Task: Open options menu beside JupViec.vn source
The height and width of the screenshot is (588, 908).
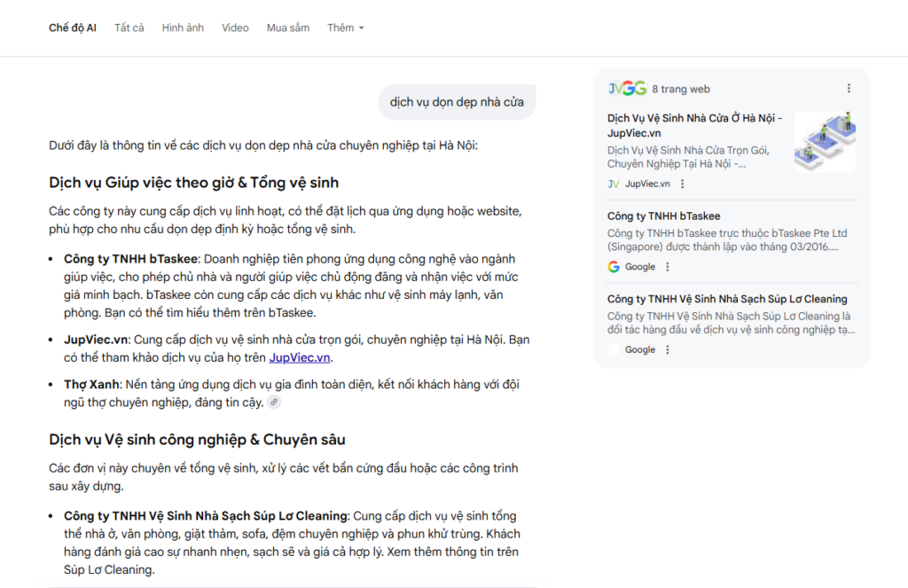Action: pos(682,184)
